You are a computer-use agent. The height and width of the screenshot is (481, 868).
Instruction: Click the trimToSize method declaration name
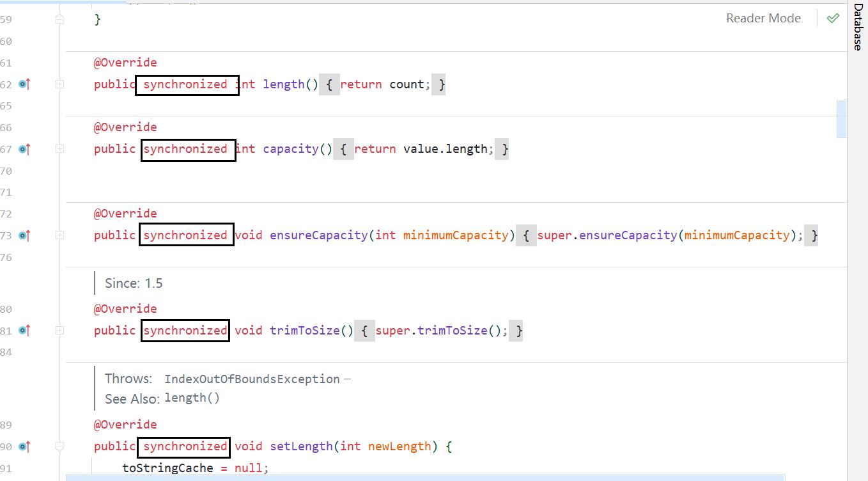tap(304, 331)
